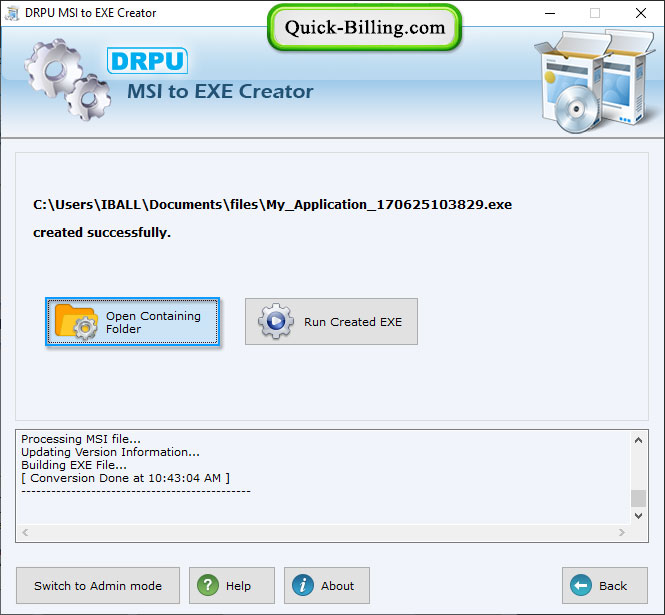The height and width of the screenshot is (615, 665).
Task: Select the 'Processing MSI file...' log line
Action: [81, 439]
